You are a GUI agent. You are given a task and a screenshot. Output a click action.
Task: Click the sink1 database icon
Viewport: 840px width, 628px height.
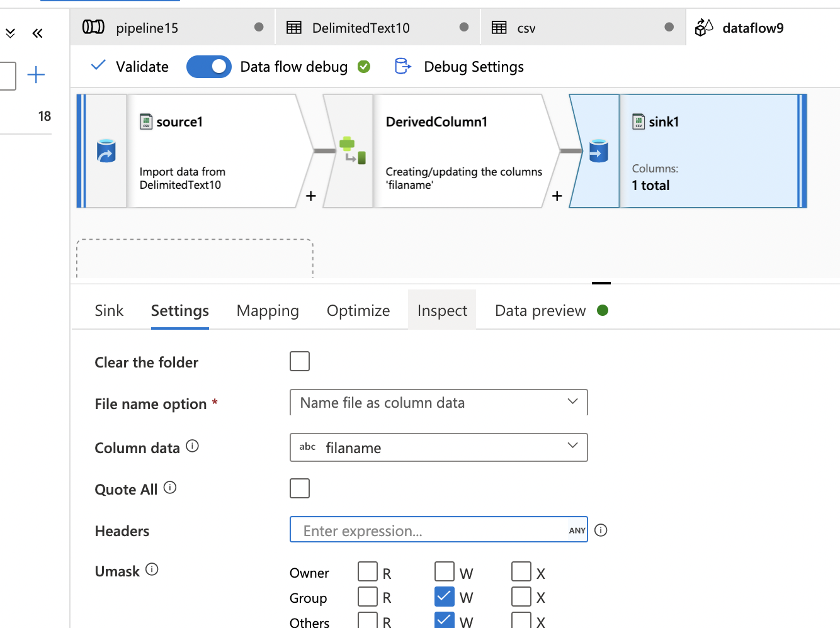pyautogui.click(x=598, y=151)
